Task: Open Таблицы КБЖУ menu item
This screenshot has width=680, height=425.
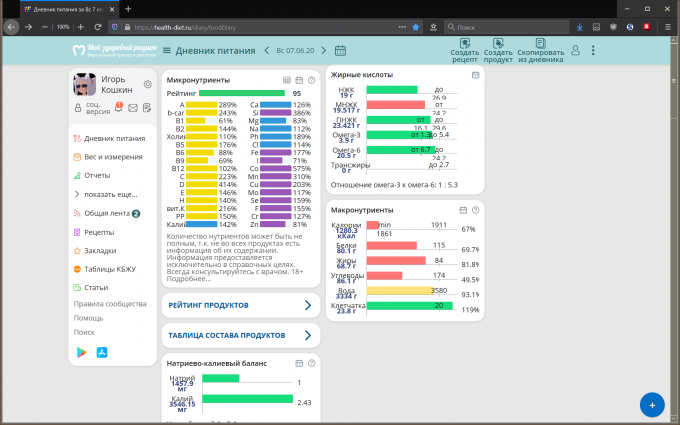Action: point(110,268)
